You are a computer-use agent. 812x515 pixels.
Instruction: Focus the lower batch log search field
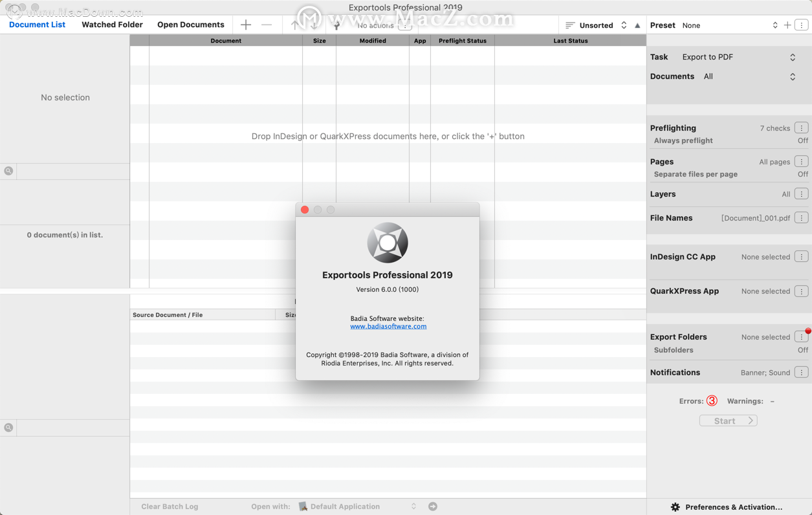[x=73, y=428]
